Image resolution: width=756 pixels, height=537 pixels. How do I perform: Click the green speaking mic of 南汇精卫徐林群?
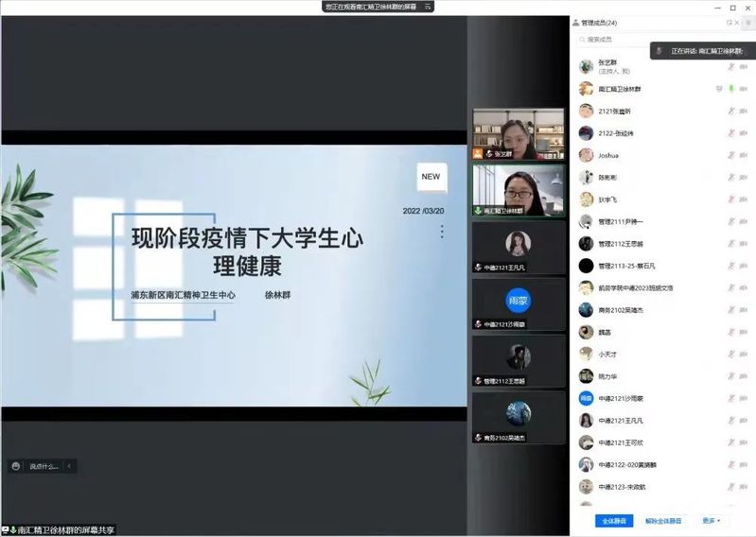[x=731, y=89]
